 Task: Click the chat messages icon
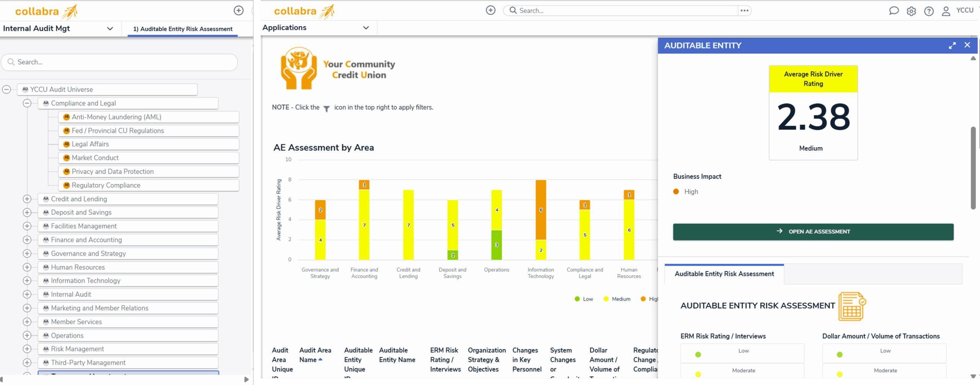point(893,11)
